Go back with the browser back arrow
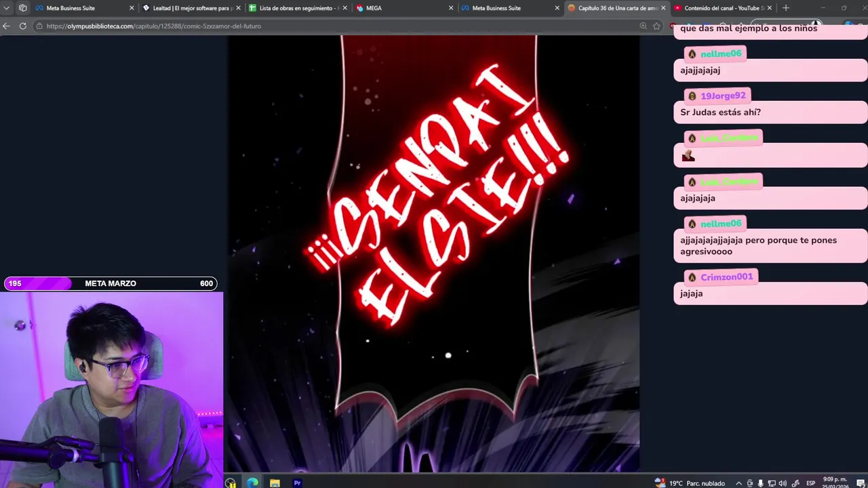 (6, 26)
